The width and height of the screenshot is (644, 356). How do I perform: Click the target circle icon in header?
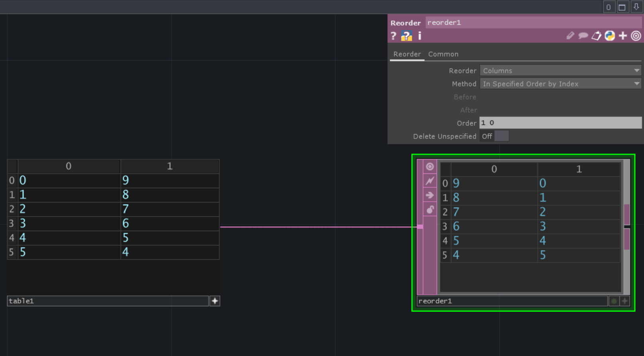pyautogui.click(x=636, y=36)
